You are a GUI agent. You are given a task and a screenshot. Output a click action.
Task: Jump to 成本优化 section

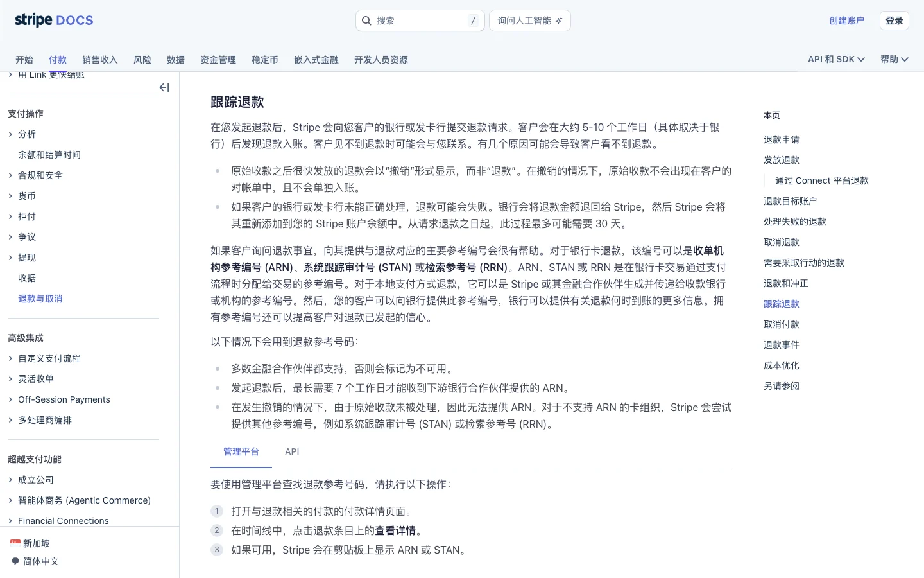(782, 365)
